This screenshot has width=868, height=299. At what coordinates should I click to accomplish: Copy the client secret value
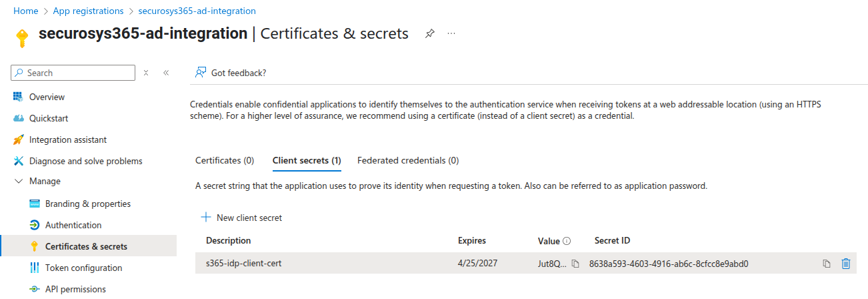pos(575,264)
